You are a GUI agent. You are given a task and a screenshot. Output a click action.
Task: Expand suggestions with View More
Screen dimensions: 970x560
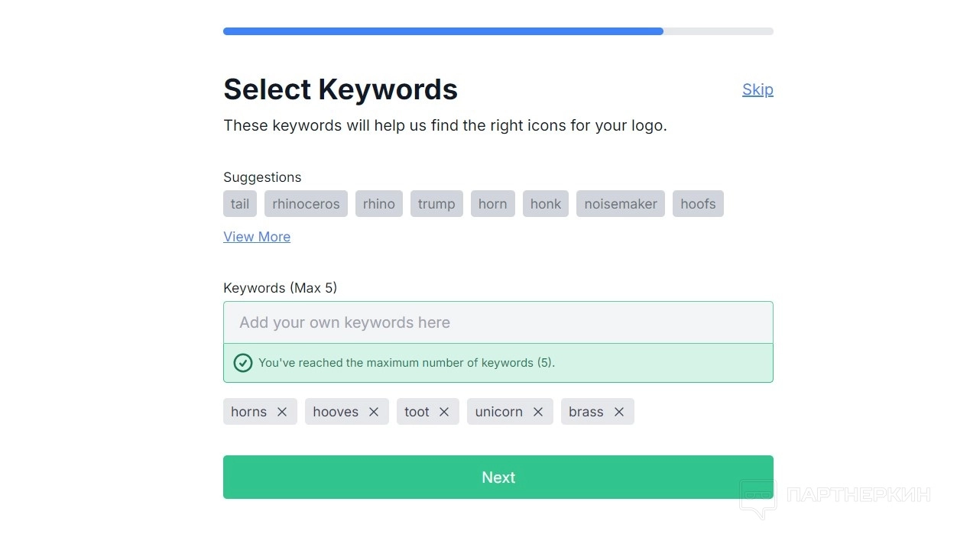click(257, 237)
